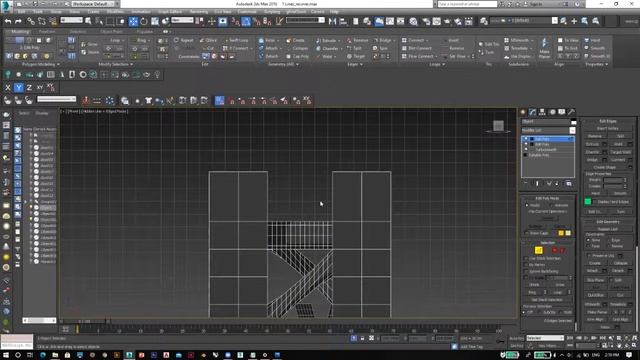Image resolution: width=640 pixels, height=360 pixels.
Task: Restrict to X axis constraint
Action: pyautogui.click(x=8, y=87)
